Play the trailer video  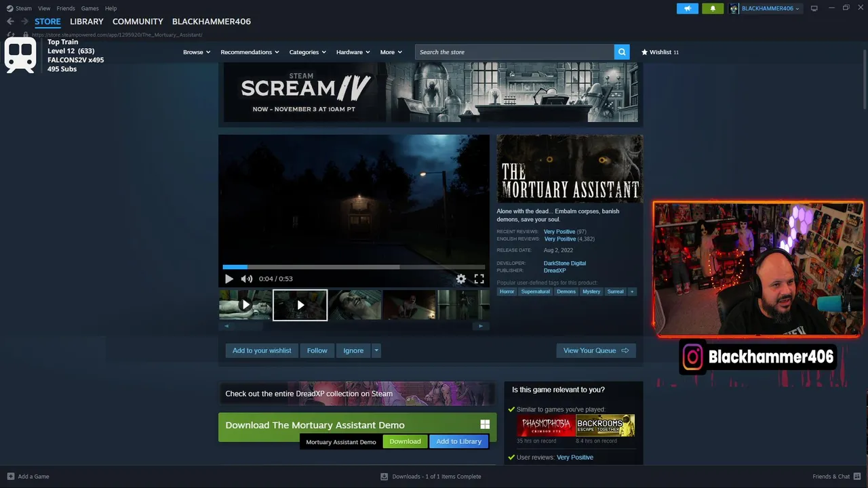click(x=229, y=279)
